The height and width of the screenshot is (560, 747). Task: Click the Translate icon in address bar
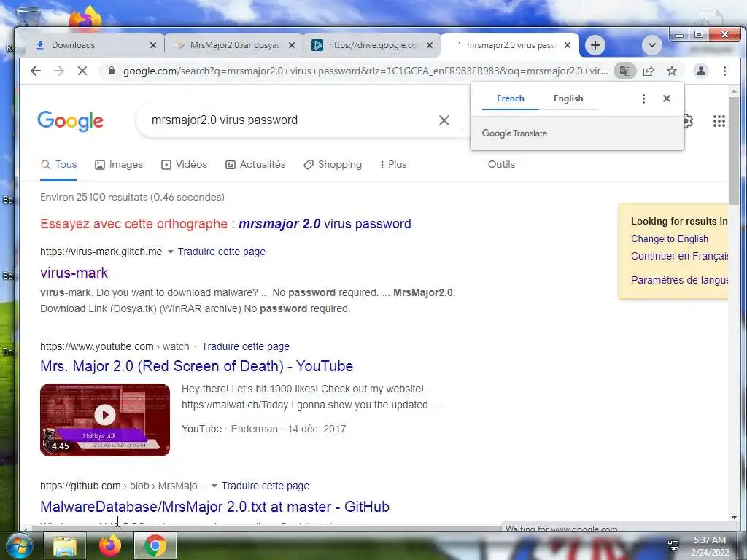point(624,71)
